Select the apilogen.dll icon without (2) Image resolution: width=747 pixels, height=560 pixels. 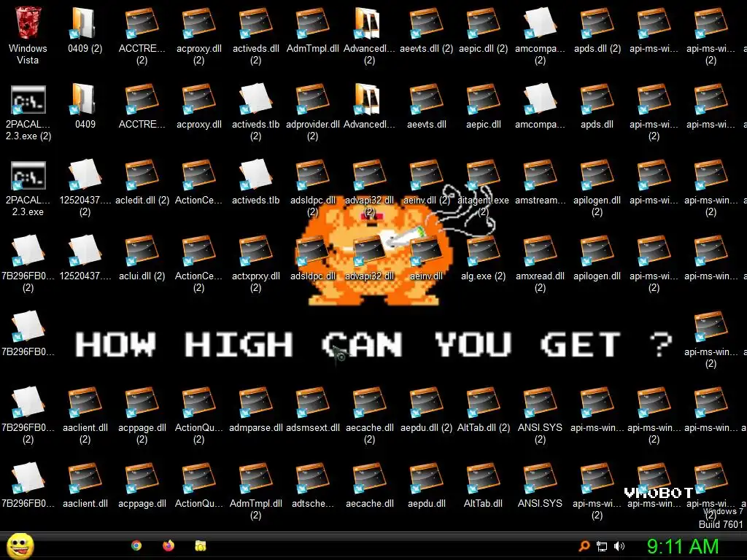click(597, 250)
